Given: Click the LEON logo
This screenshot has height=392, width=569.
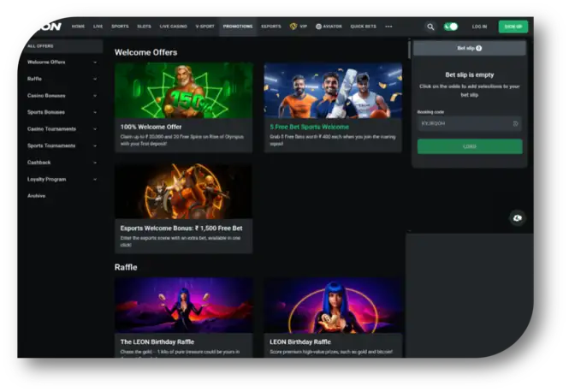Looking at the screenshot, I should pyautogui.click(x=44, y=26).
